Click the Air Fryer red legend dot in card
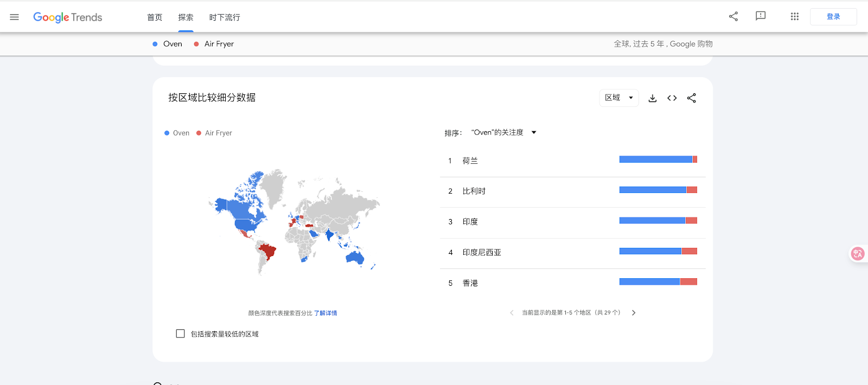The width and height of the screenshot is (868, 385). click(x=199, y=133)
